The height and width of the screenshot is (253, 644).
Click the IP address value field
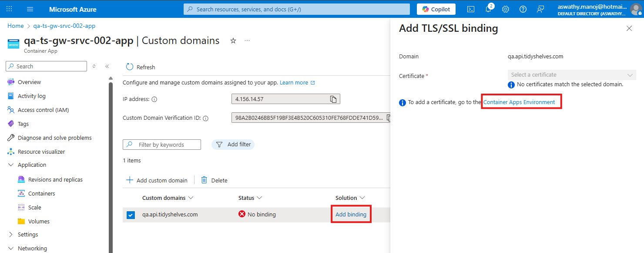click(x=286, y=99)
